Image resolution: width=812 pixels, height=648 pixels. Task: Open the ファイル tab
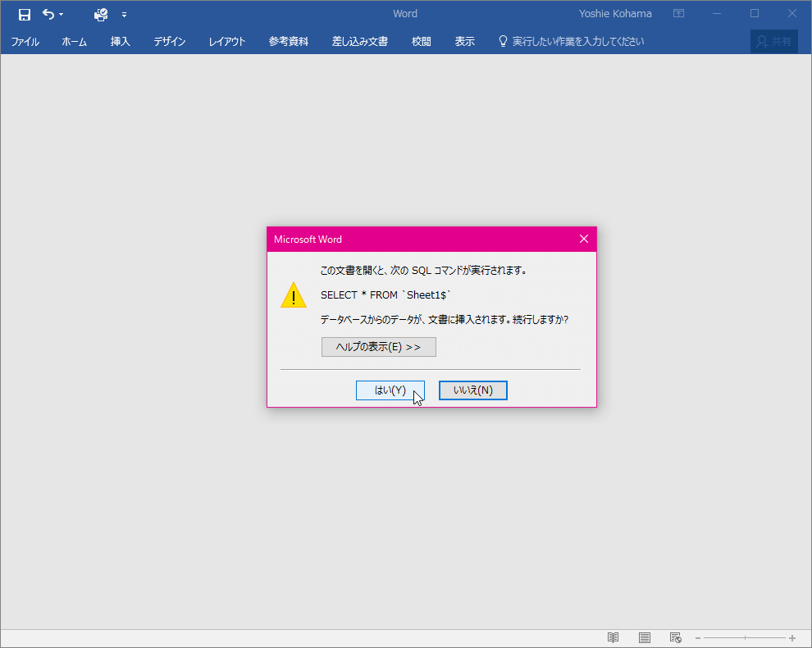[25, 42]
